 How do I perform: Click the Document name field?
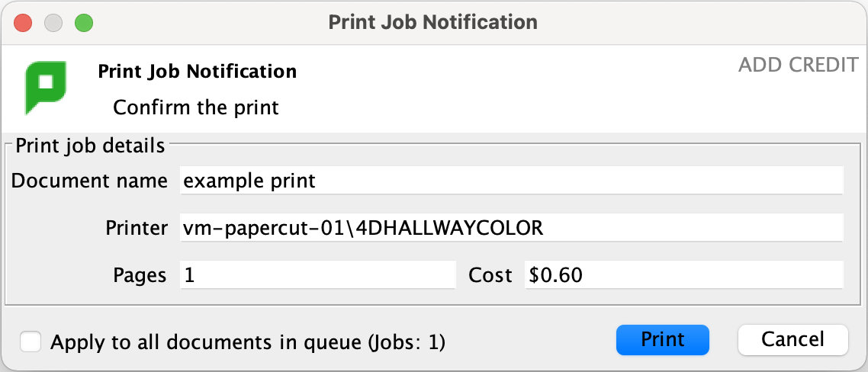pyautogui.click(x=511, y=181)
